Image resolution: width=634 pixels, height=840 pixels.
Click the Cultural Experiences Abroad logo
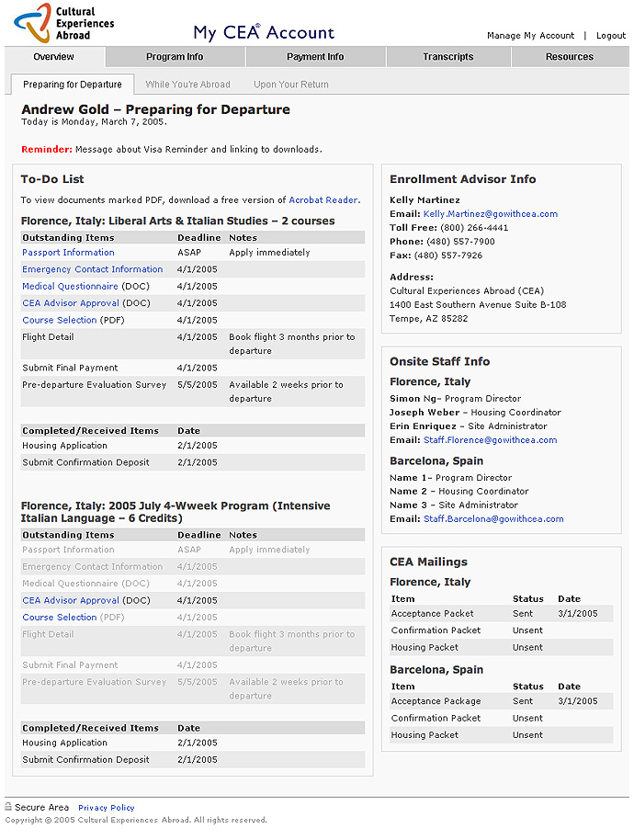[58, 23]
